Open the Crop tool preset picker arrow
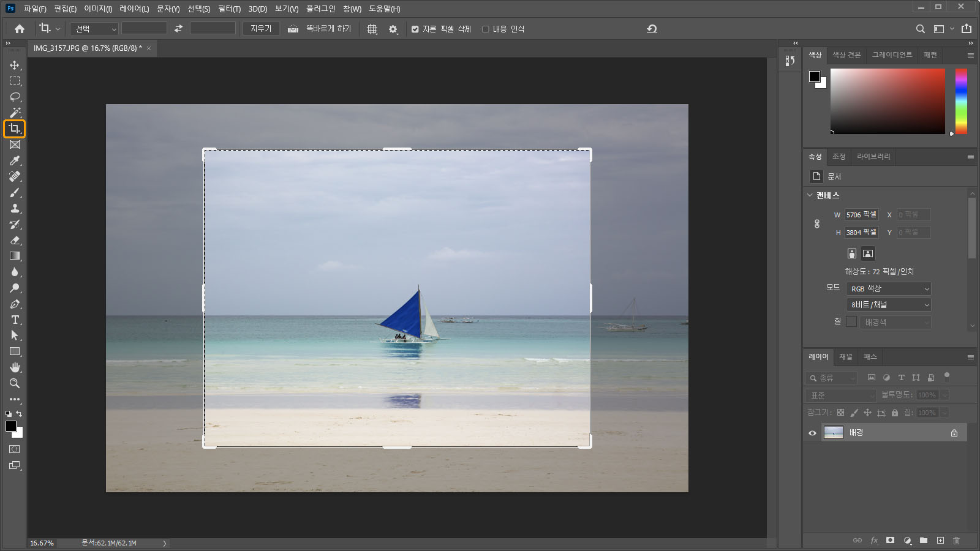 pyautogui.click(x=58, y=29)
